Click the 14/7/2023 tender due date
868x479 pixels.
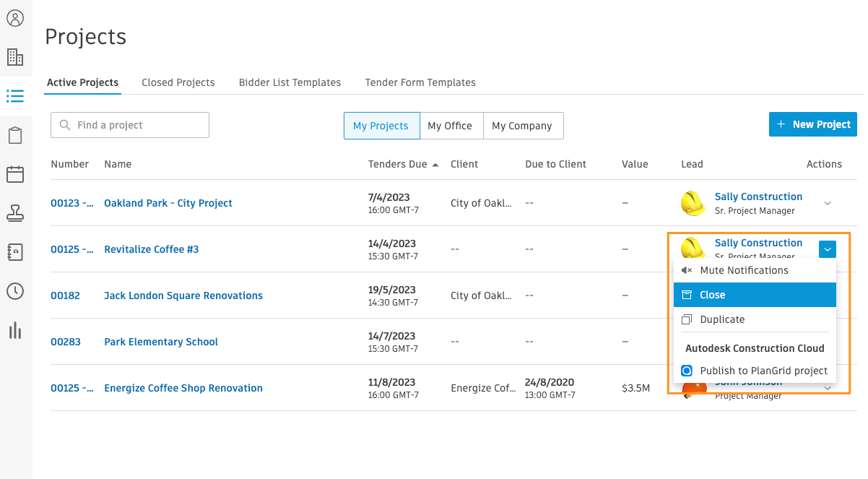392,336
